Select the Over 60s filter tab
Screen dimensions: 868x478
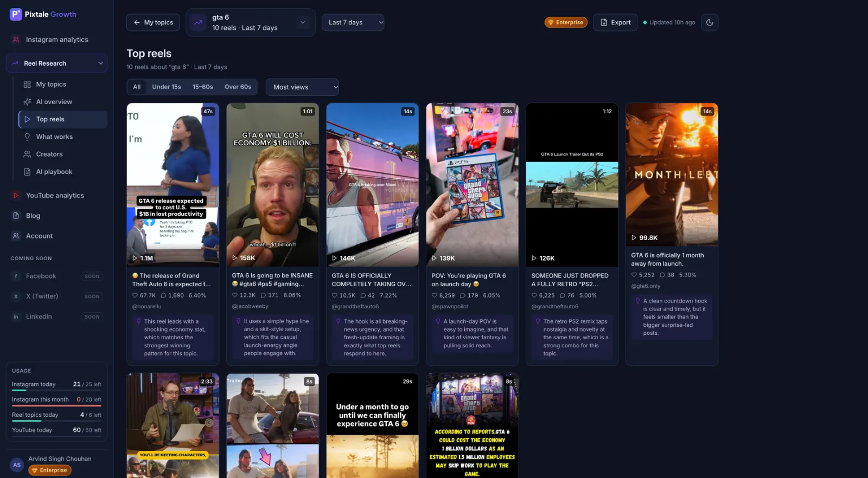(x=238, y=87)
